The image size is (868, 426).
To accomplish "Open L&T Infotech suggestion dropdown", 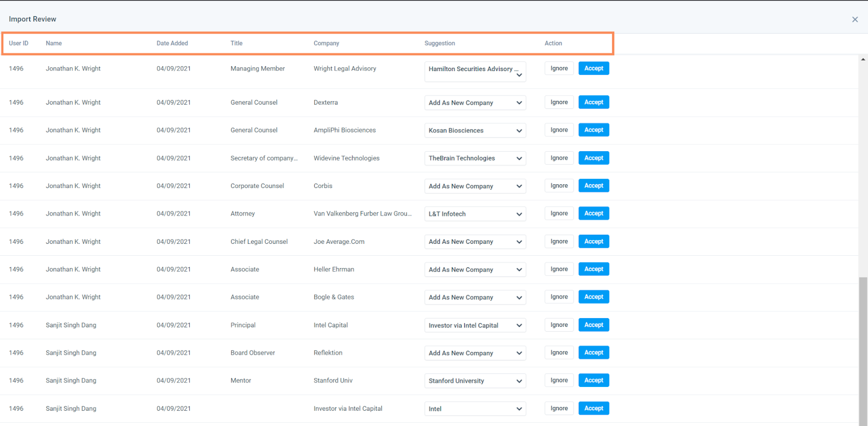I will pyautogui.click(x=475, y=214).
